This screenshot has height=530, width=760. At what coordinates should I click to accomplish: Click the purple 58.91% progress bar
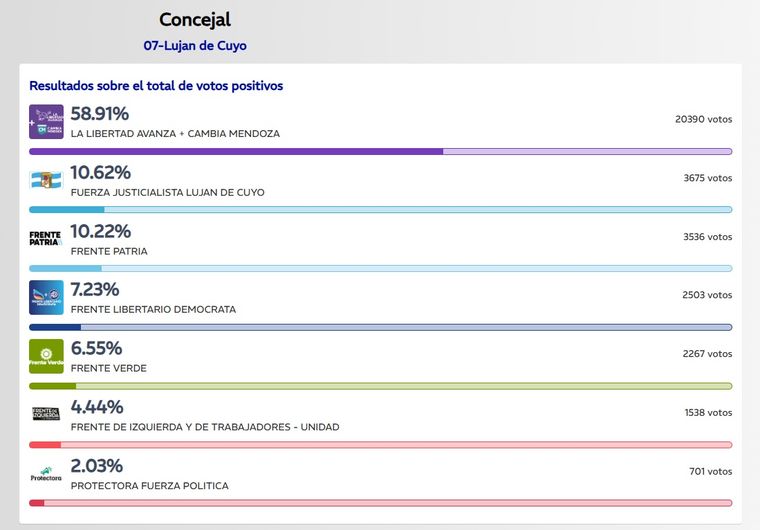[x=380, y=151]
